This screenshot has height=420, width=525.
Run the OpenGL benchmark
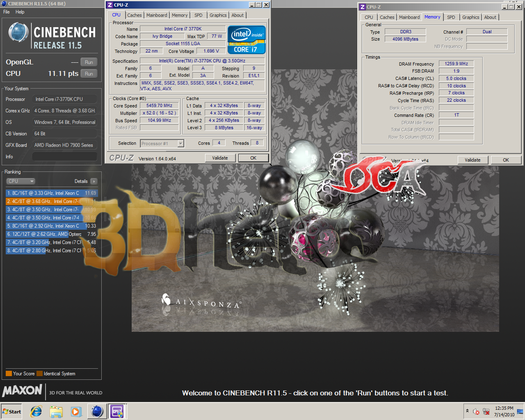click(89, 62)
